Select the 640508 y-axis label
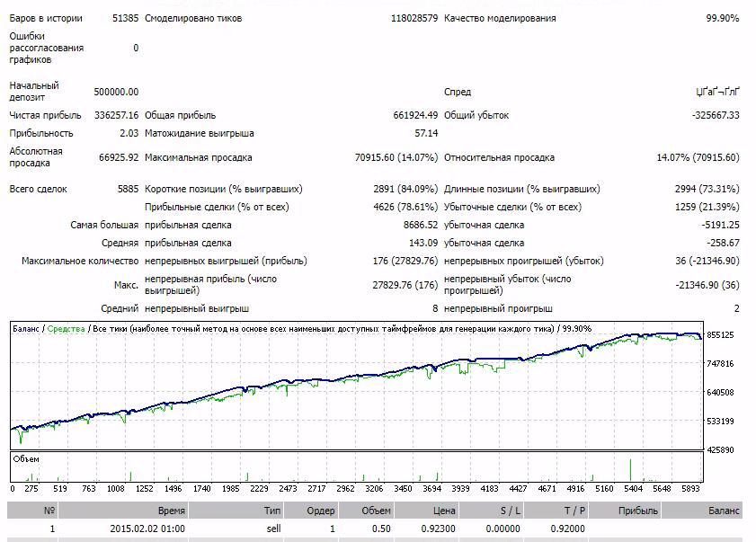The width and height of the screenshot is (756, 542). [x=720, y=393]
